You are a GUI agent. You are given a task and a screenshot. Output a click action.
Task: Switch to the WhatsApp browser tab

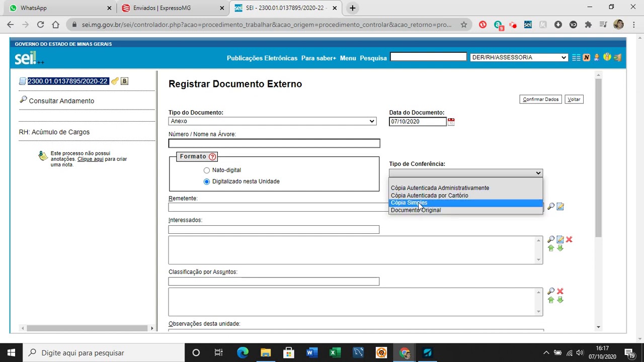coord(59,8)
